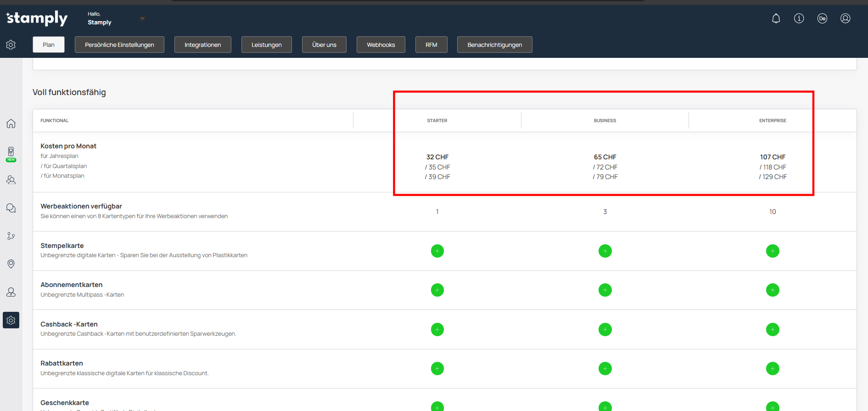This screenshot has height=411, width=868.
Task: Open the chat bubbles icon in sidebar
Action: [x=11, y=208]
